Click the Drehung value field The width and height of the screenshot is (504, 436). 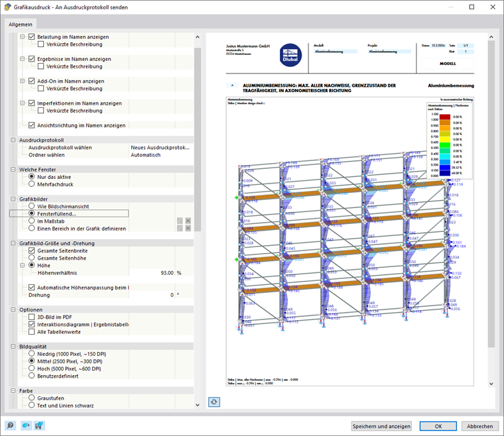[x=152, y=295]
